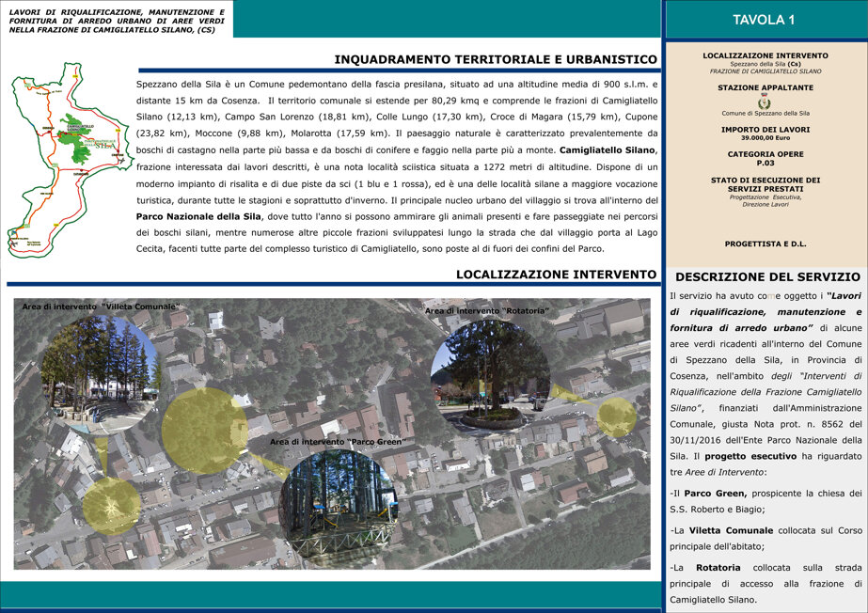Click the green Sila park area on map

point(77,139)
